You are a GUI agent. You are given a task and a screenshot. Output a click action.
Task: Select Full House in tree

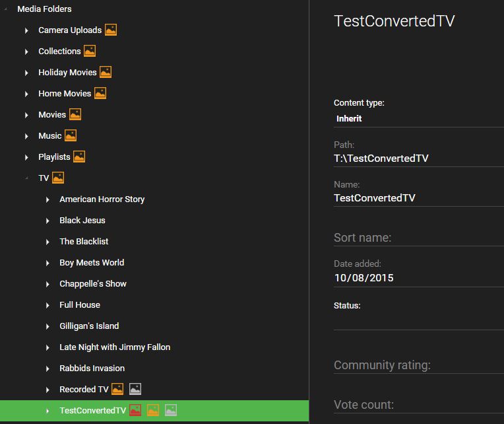(80, 304)
